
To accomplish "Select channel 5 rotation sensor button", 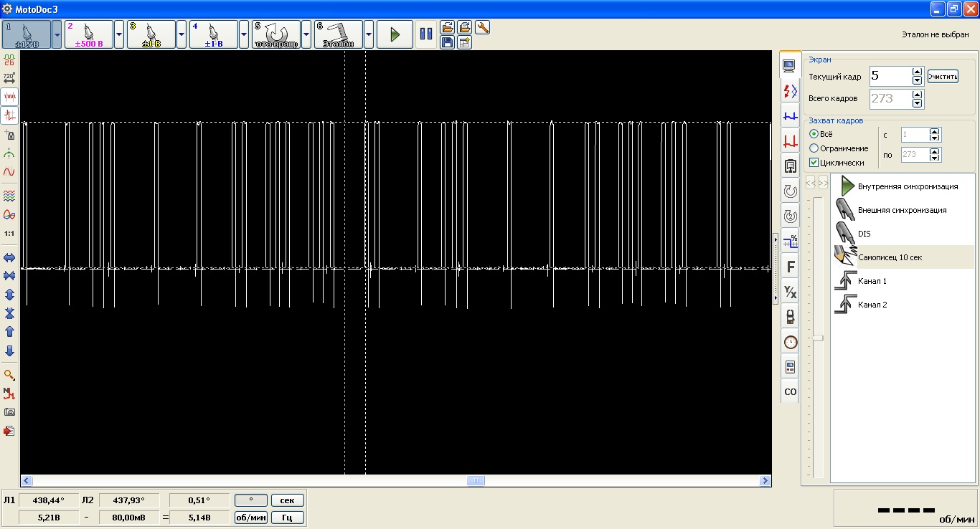I will 276,34.
